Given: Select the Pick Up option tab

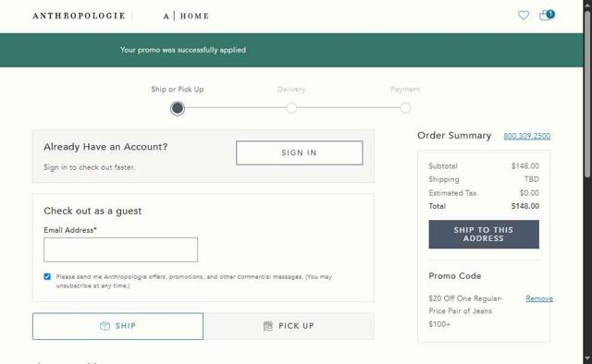Looking at the screenshot, I should coord(289,326).
